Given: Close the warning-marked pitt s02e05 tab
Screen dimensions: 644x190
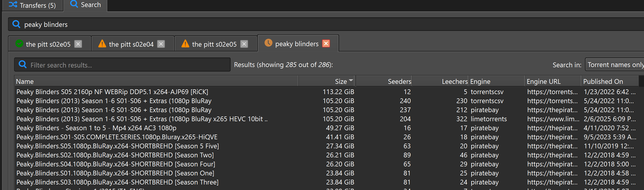Looking at the screenshot, I should [244, 44].
